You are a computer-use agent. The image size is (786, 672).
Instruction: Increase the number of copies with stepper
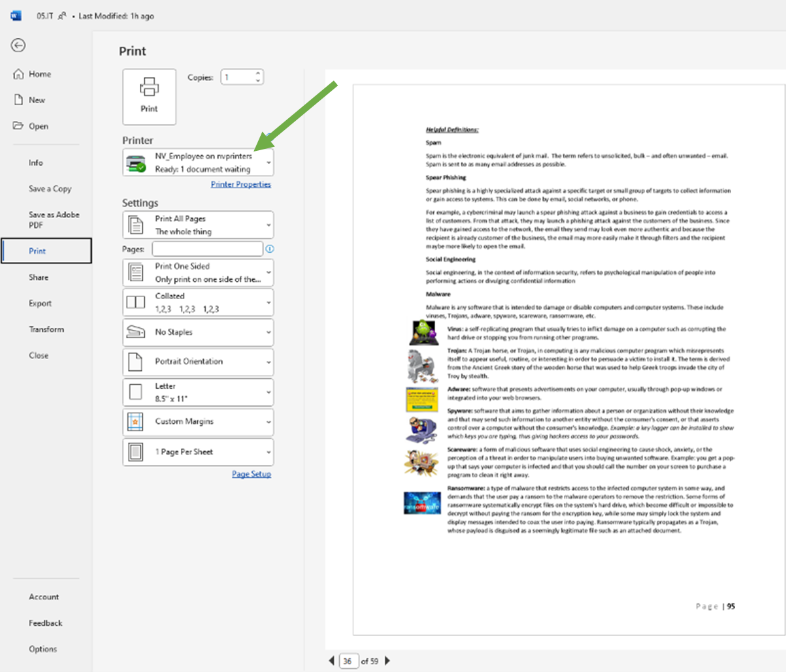pyautogui.click(x=258, y=73)
